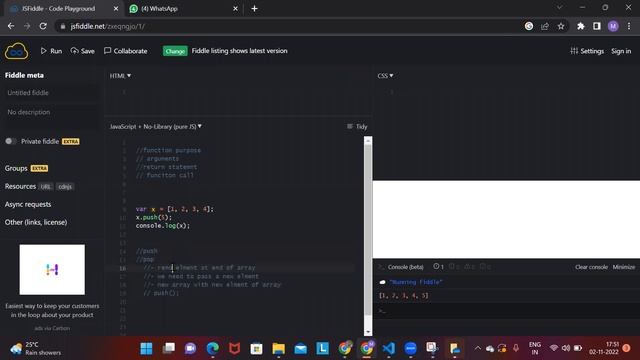Screen dimensions: 640x360
Task: Open Microsoft Store from the taskbar
Action: tap(256, 349)
